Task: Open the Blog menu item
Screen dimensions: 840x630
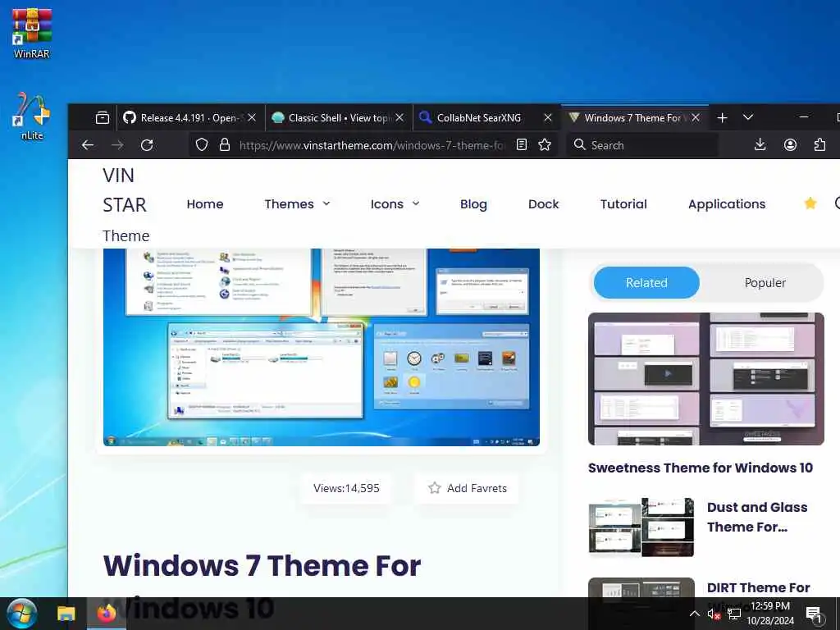Action: (x=473, y=204)
